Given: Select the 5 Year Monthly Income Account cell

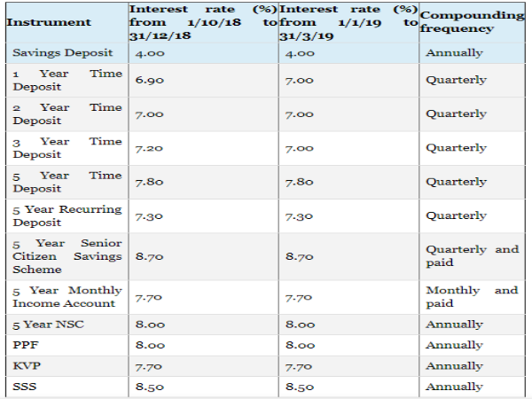Looking at the screenshot, I should 66,297.
